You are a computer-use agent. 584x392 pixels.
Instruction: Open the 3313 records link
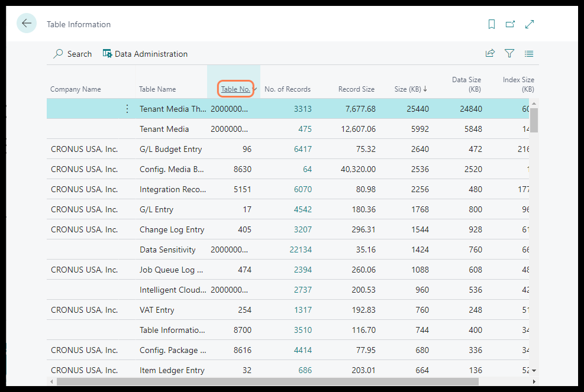(302, 109)
